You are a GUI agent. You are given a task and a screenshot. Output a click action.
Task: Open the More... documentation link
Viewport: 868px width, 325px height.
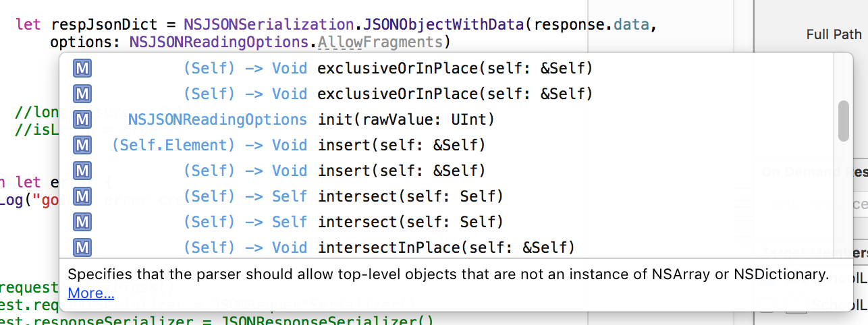[x=90, y=293]
